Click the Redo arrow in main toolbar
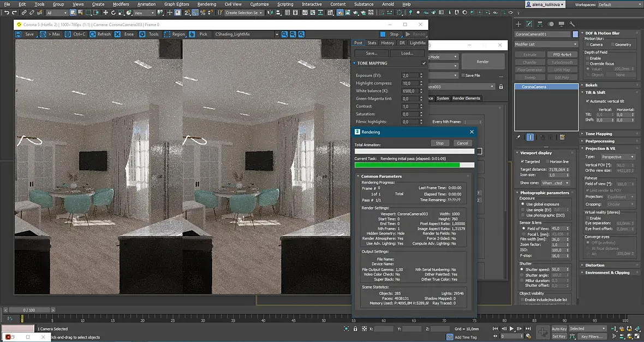Screen dimensions: 644x342 [15, 13]
